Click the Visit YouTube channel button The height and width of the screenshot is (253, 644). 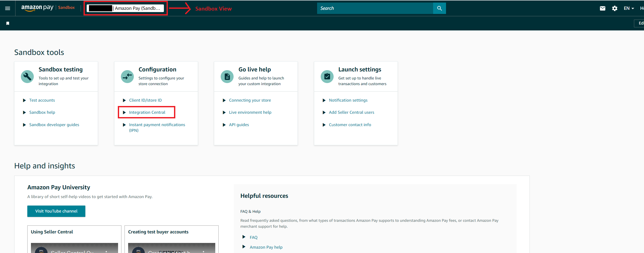(x=56, y=211)
